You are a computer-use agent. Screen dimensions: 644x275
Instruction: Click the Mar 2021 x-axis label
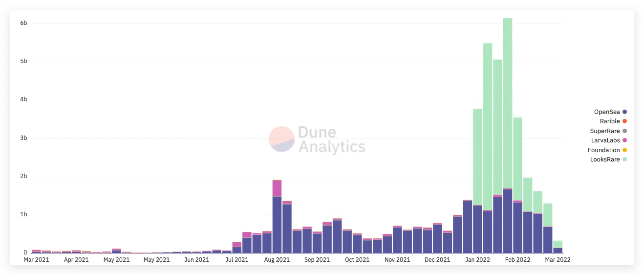click(36, 260)
